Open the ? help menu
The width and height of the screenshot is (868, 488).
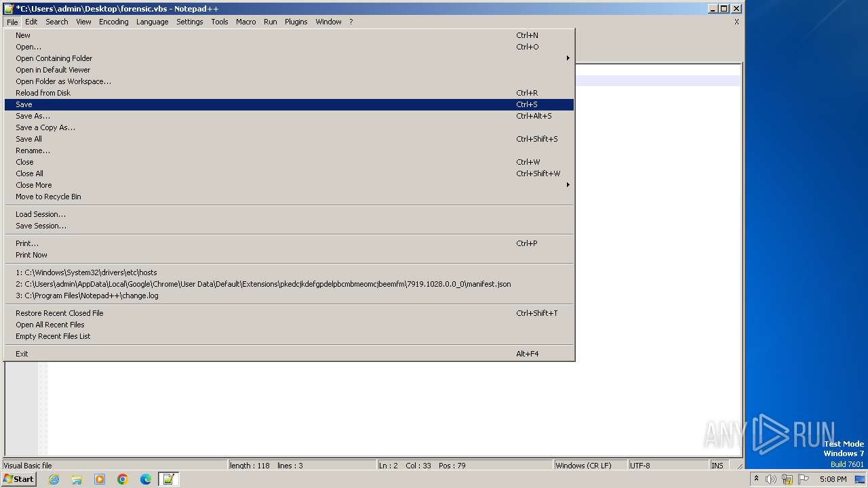[351, 22]
